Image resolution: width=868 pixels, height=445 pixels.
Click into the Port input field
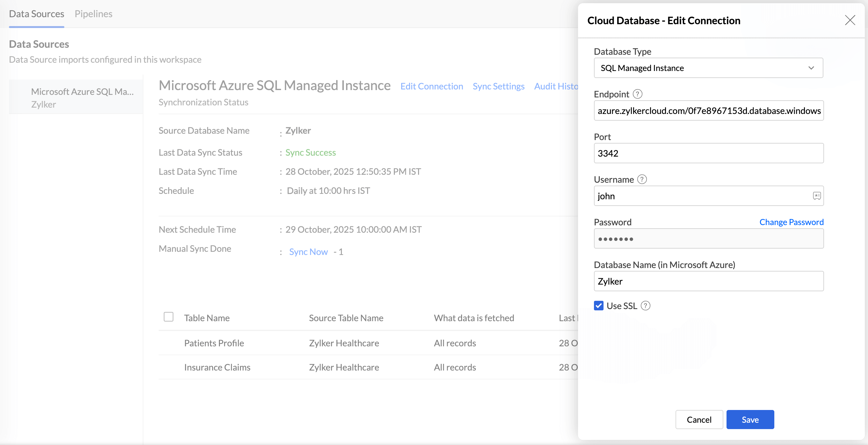point(708,153)
